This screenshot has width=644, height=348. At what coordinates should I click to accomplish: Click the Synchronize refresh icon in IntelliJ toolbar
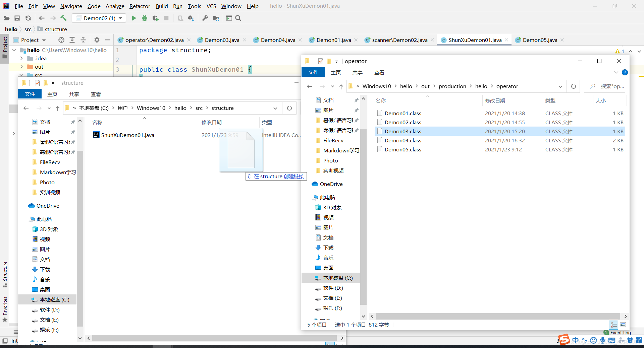(28, 18)
